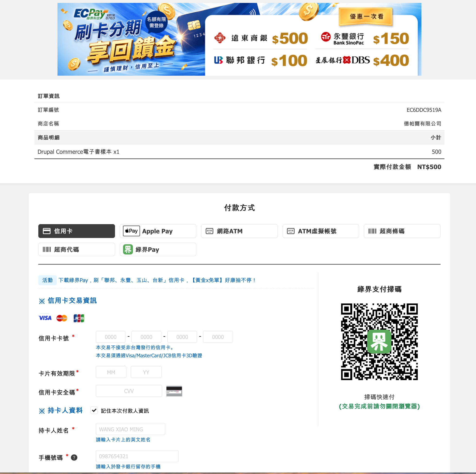Image resolution: width=476 pixels, height=474 pixels.
Task: Click the VISA card logo
Action: (45, 318)
